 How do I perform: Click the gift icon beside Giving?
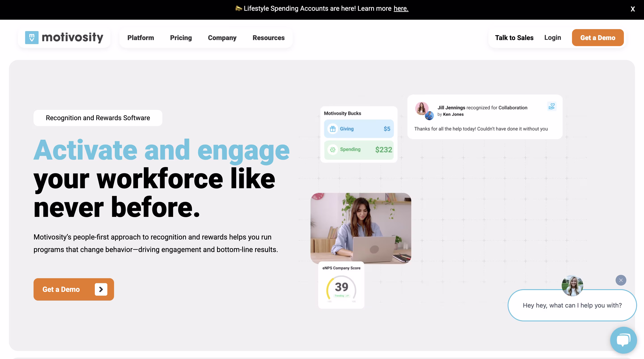(x=333, y=129)
